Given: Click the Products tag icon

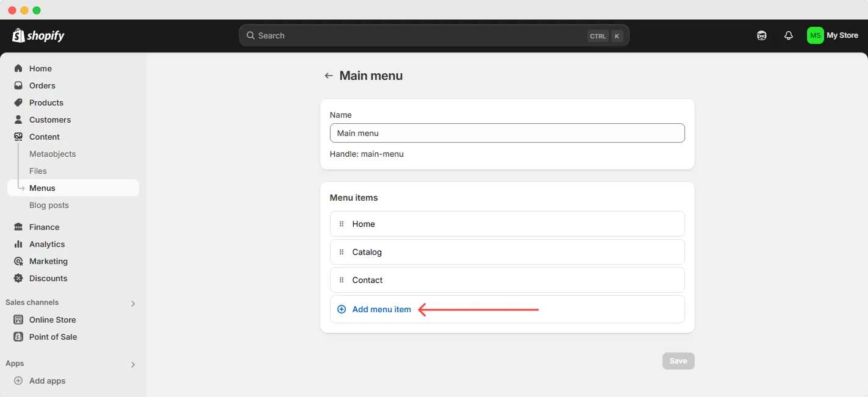Looking at the screenshot, I should [18, 102].
